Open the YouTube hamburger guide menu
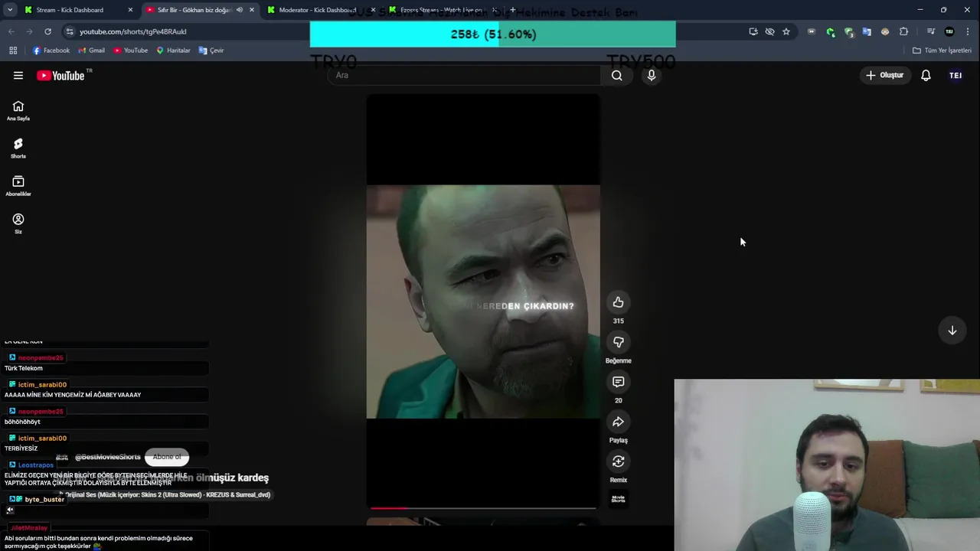 18,75
